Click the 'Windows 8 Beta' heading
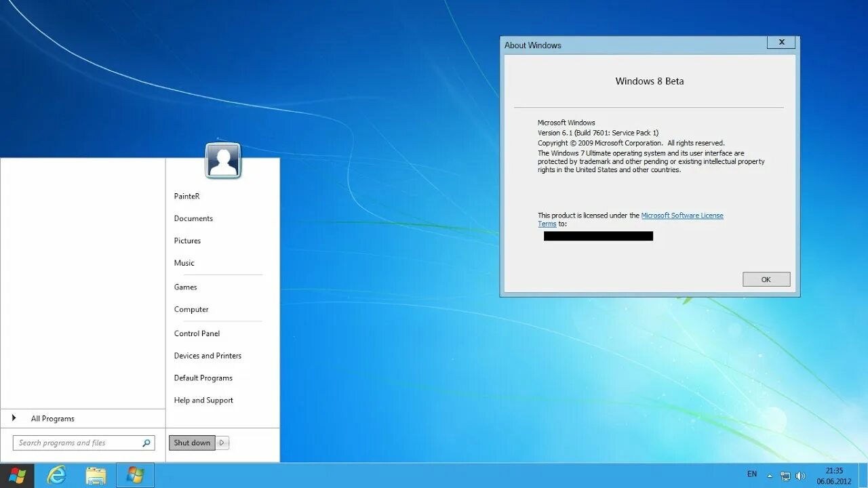868x488 pixels. pyautogui.click(x=650, y=81)
